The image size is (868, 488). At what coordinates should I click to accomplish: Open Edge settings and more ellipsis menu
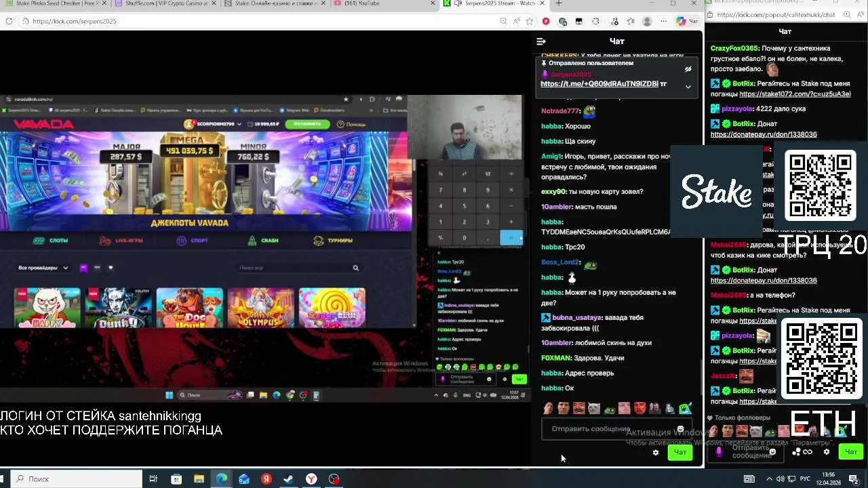click(664, 21)
